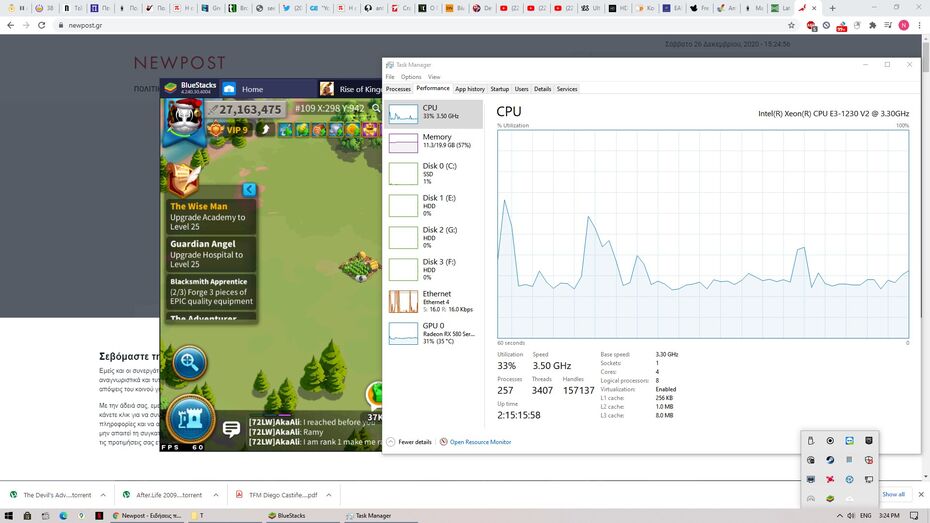The image size is (930, 523).
Task: Open the BlueStacks tray icon
Action: tap(830, 498)
